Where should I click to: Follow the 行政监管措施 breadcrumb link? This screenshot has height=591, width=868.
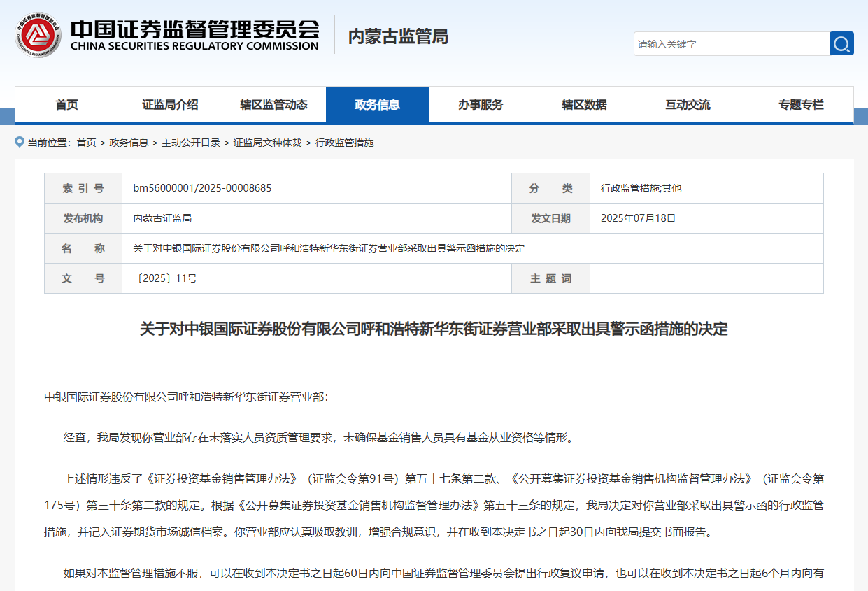click(x=345, y=143)
